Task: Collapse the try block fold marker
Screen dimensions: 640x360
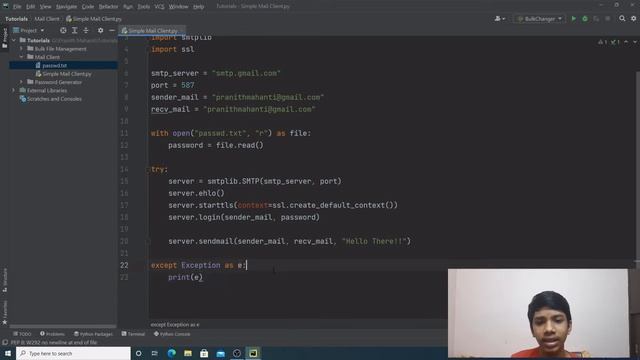Action: pyautogui.click(x=149, y=169)
